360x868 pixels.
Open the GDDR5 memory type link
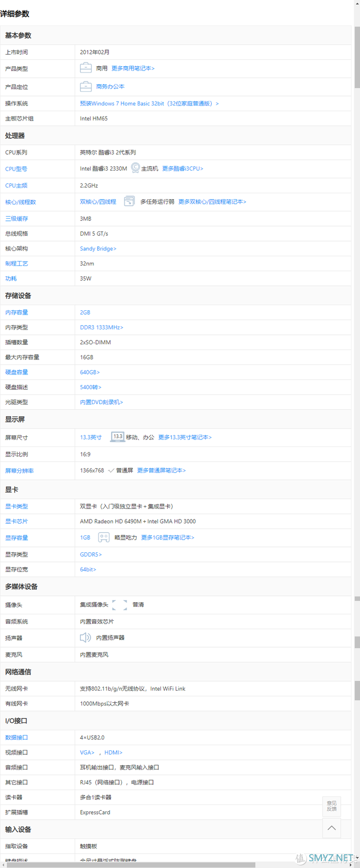click(91, 554)
